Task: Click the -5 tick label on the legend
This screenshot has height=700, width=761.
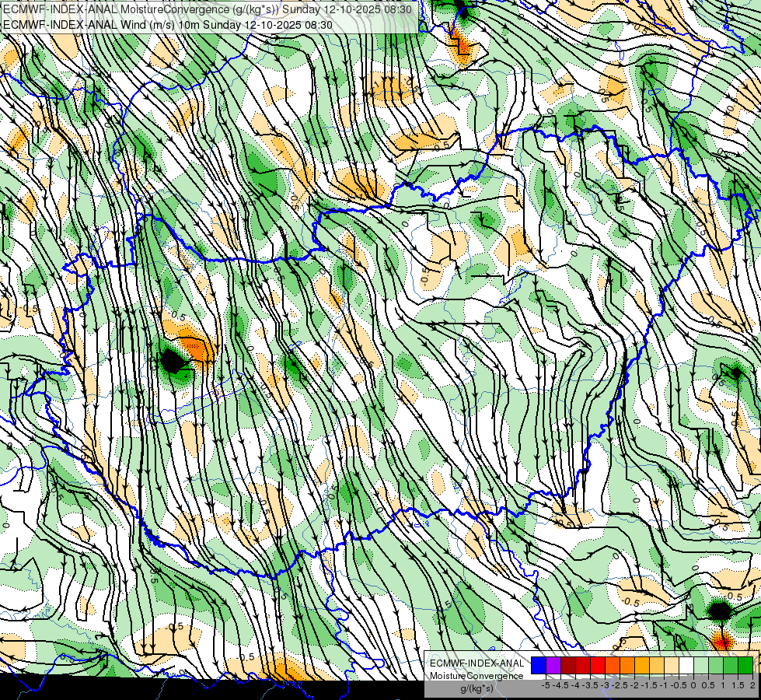Action: (x=546, y=685)
